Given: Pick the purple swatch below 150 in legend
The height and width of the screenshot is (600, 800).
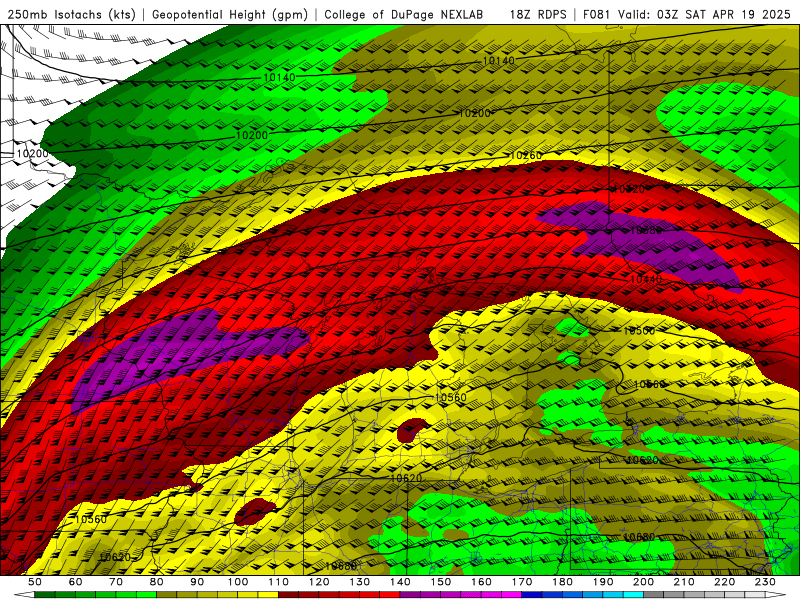Looking at the screenshot, I should point(451,594).
